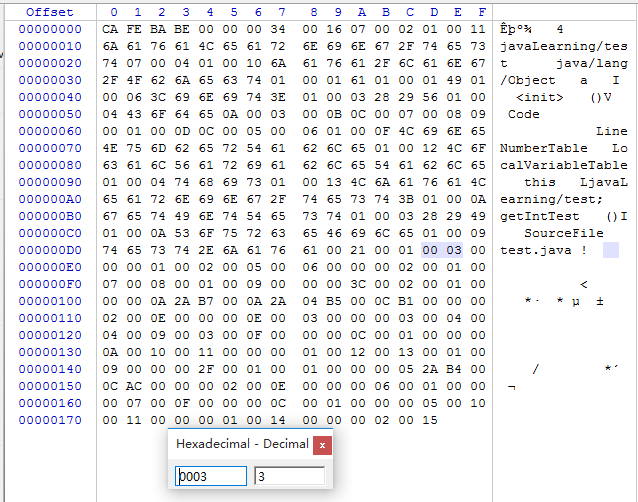638x502 pixels.
Task: Select offset row 00000070
Action: [50, 148]
